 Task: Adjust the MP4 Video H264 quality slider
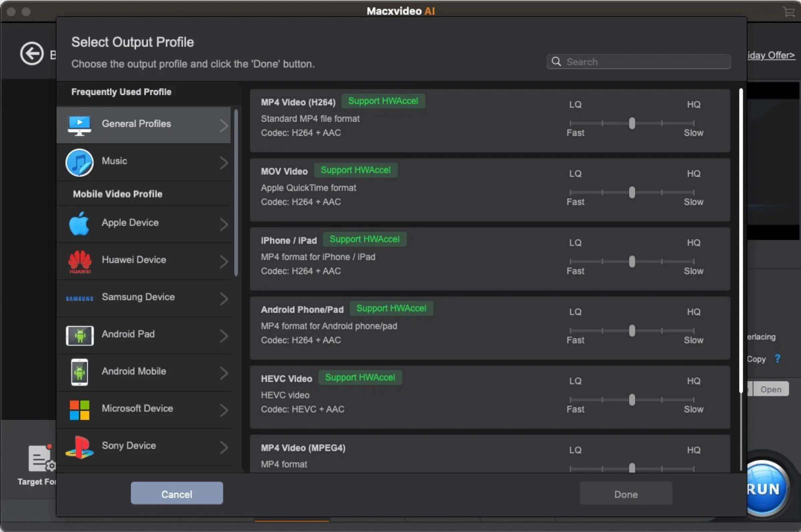point(632,123)
